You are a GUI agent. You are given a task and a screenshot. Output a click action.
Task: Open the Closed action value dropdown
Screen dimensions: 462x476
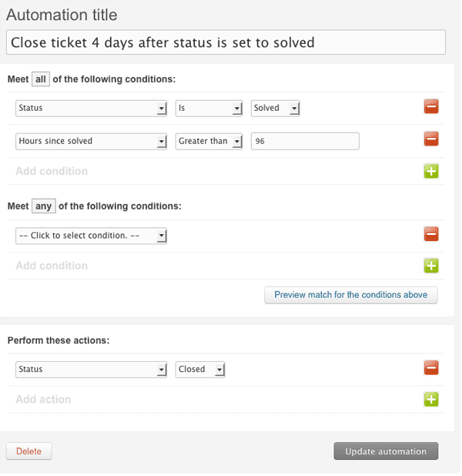pos(200,370)
